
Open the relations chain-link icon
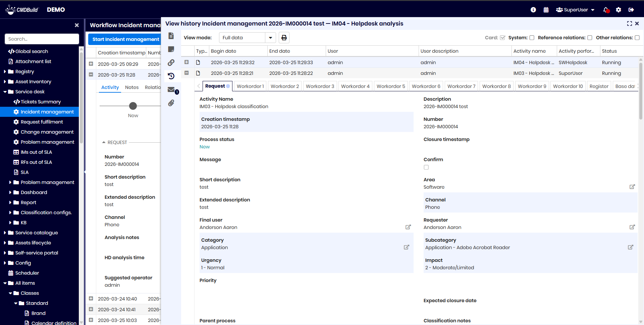(x=171, y=62)
